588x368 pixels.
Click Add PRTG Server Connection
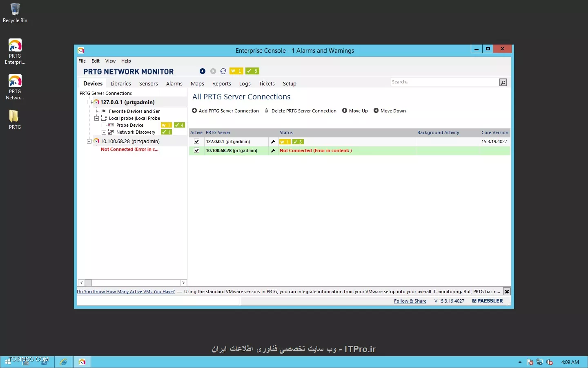tap(225, 111)
